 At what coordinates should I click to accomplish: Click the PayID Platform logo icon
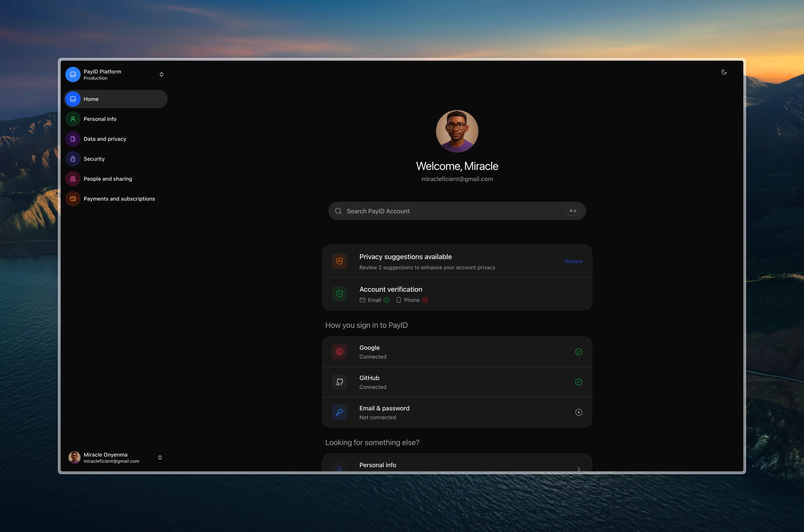click(x=73, y=74)
